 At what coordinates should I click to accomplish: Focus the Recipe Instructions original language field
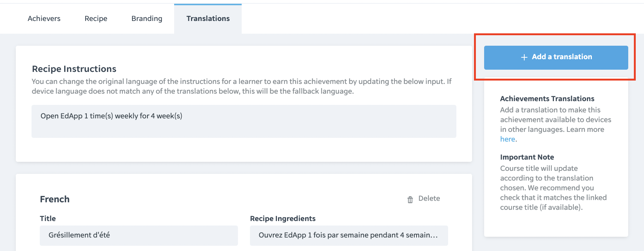(x=244, y=121)
